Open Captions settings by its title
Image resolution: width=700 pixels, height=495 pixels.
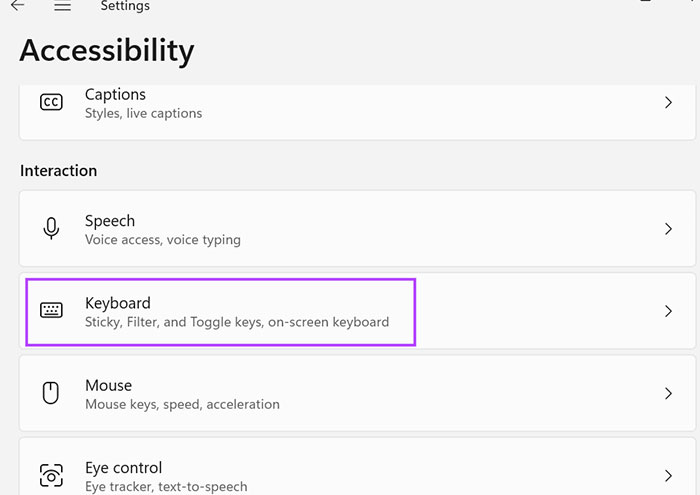[x=115, y=94]
